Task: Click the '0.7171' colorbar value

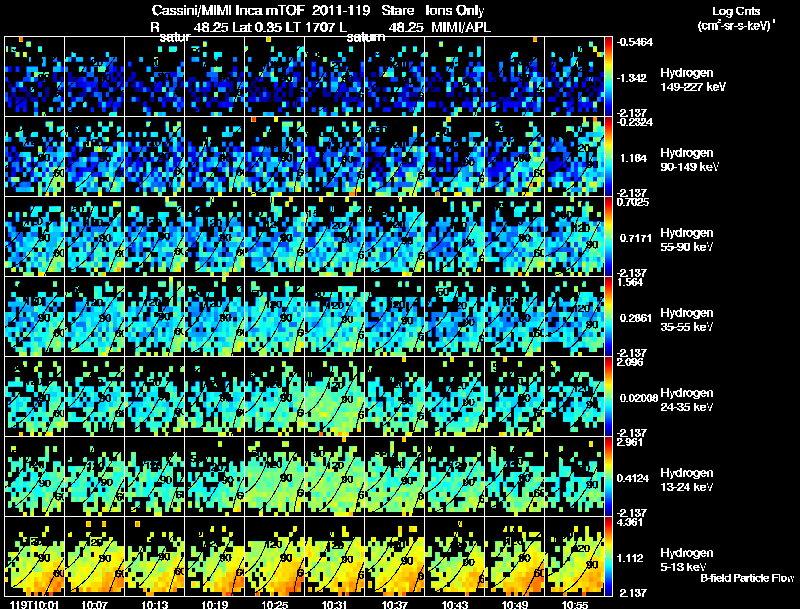Action: pyautogui.click(x=636, y=238)
